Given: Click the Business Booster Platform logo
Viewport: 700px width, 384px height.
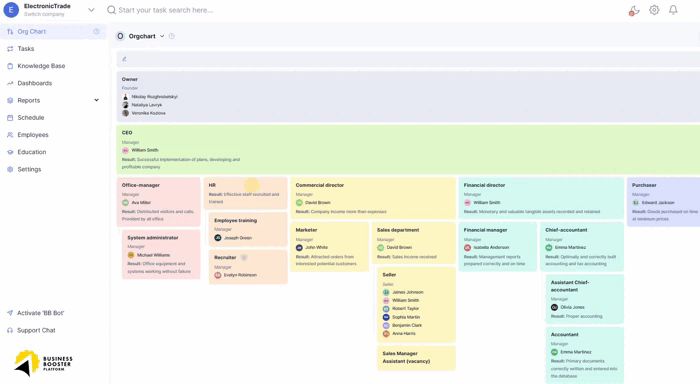Looking at the screenshot, I should (43, 363).
